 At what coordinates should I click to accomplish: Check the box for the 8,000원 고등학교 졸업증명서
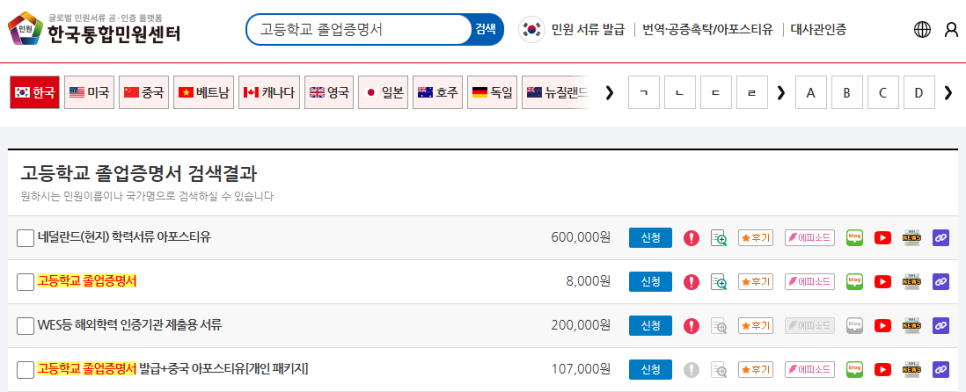click(25, 282)
